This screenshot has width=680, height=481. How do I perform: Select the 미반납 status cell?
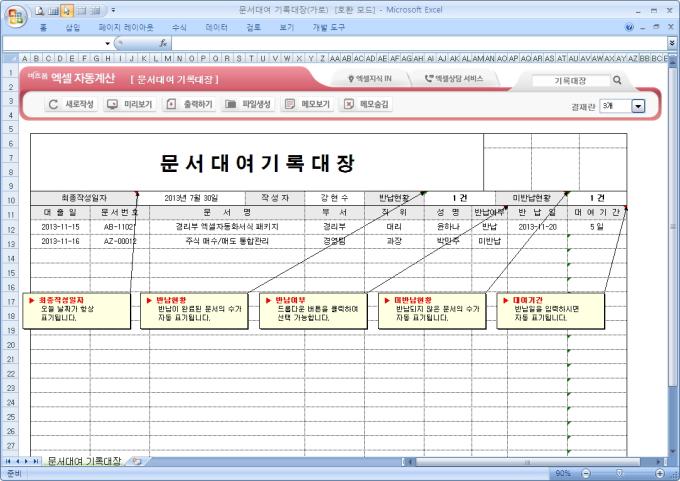coord(489,241)
